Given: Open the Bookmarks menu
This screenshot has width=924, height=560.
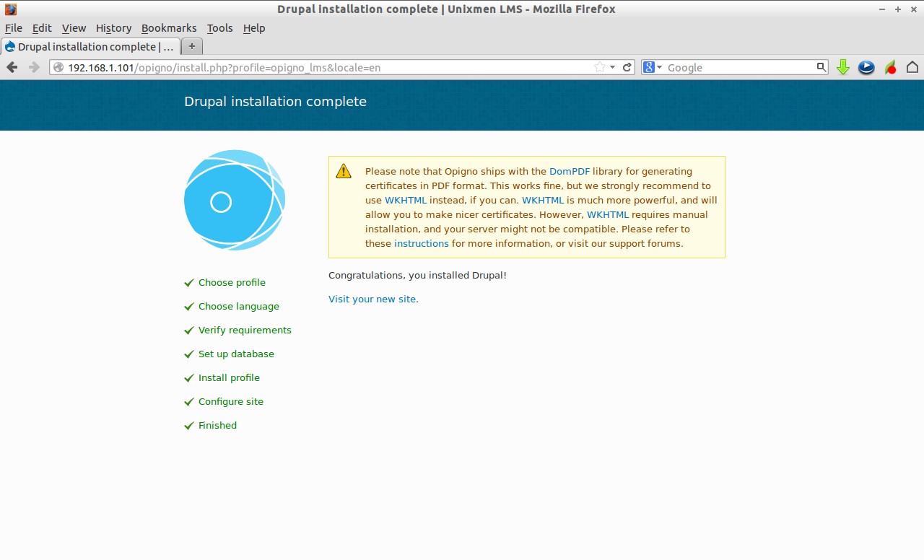Looking at the screenshot, I should click(169, 28).
